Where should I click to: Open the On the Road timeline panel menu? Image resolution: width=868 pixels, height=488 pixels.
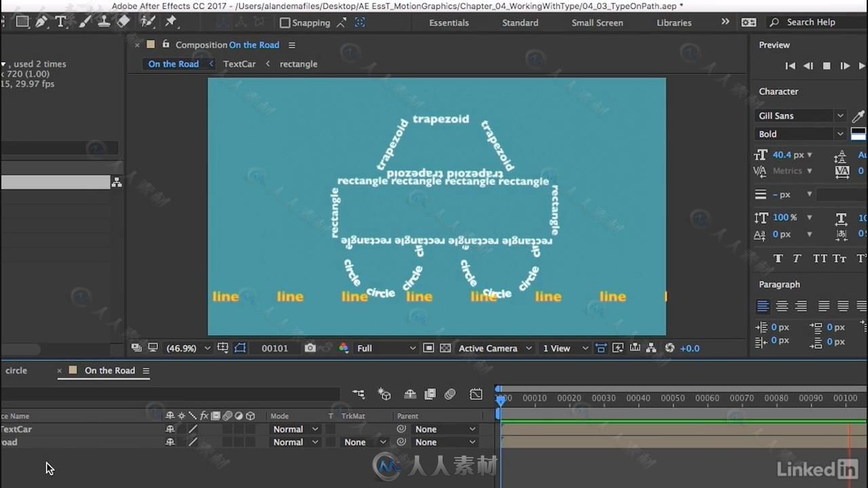(146, 371)
